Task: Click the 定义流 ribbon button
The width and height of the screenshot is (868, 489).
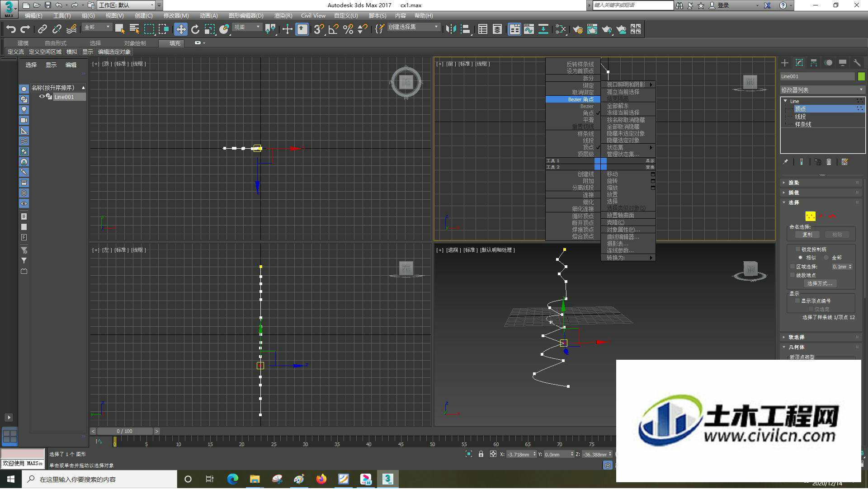Action: [16, 52]
